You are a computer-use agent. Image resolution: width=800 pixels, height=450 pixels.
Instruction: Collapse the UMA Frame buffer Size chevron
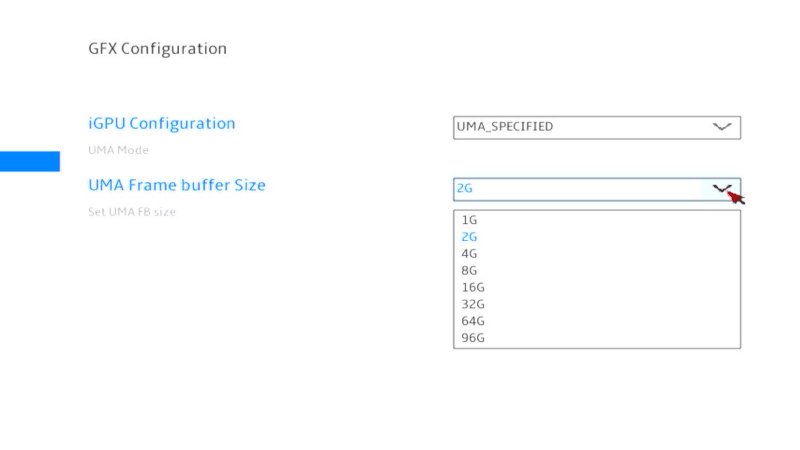(721, 188)
